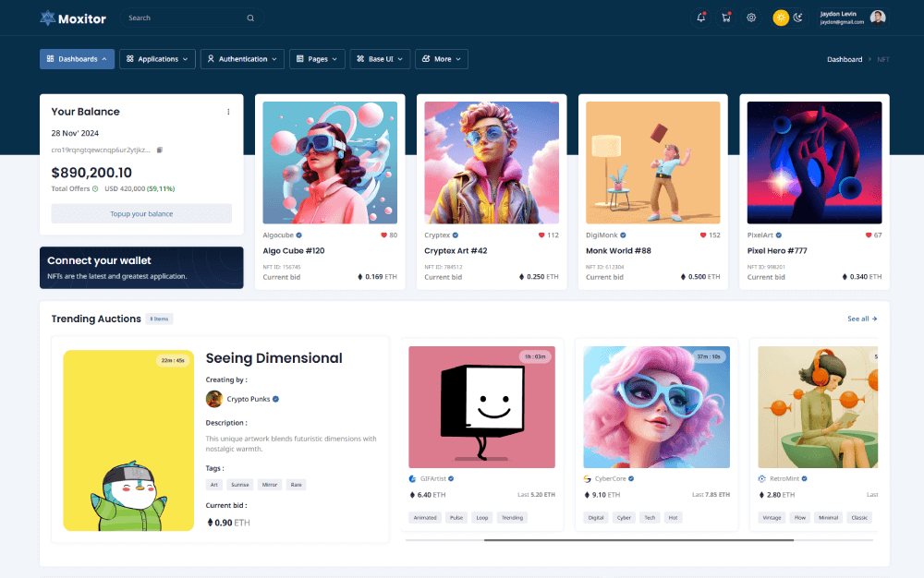Open the settings gear icon
The width and height of the screenshot is (924, 578).
pos(751,18)
